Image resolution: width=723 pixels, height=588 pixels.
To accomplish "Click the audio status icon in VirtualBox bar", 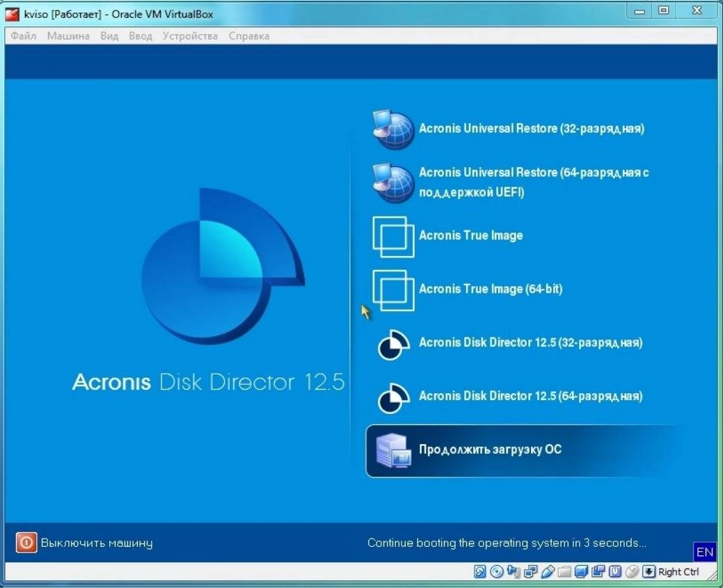I will (x=514, y=571).
